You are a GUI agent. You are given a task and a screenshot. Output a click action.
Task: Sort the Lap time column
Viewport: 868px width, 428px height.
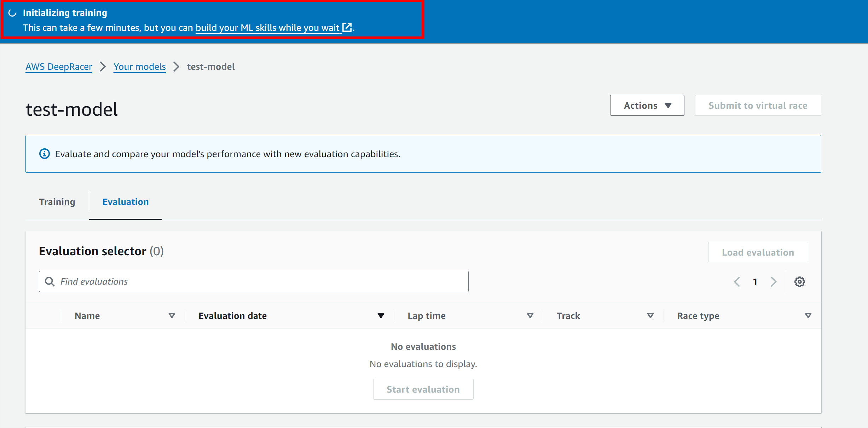click(530, 315)
